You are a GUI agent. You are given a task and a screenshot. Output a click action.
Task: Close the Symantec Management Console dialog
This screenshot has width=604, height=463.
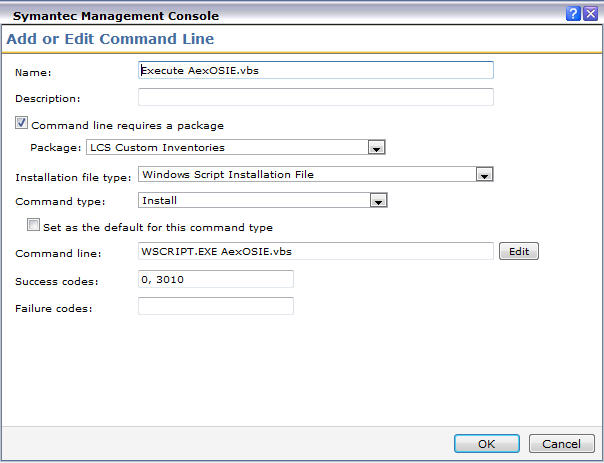point(591,14)
